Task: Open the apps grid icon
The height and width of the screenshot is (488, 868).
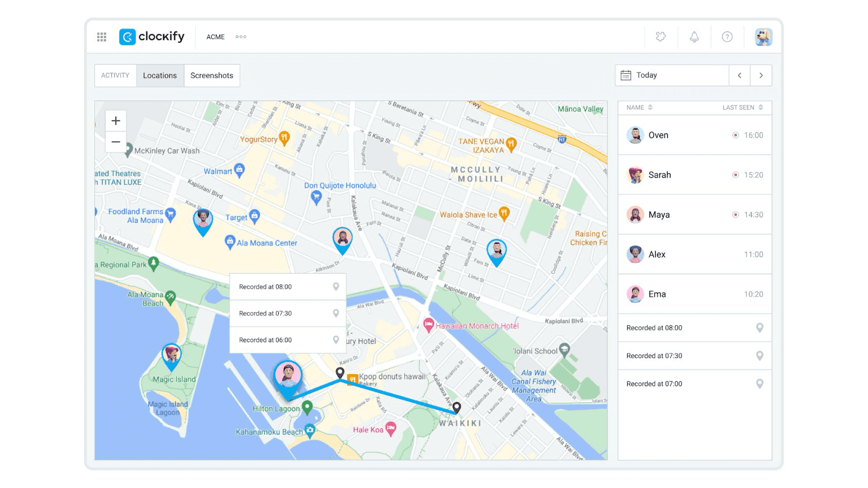Action: click(x=101, y=37)
